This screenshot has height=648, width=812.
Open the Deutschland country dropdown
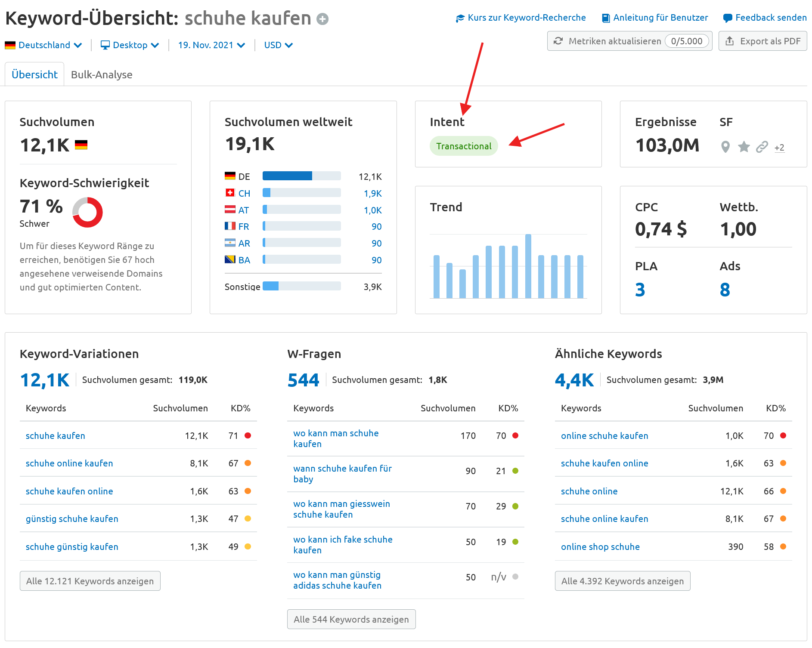[x=43, y=45]
